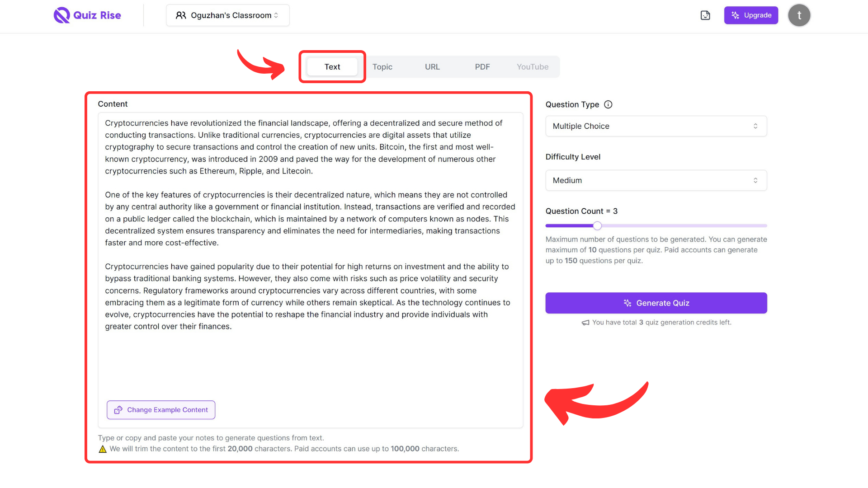This screenshot has width=868, height=488.
Task: Click the user profile avatar icon
Action: click(799, 15)
